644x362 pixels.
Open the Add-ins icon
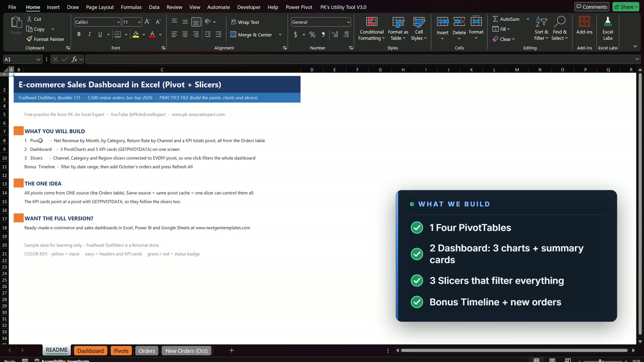584,22
